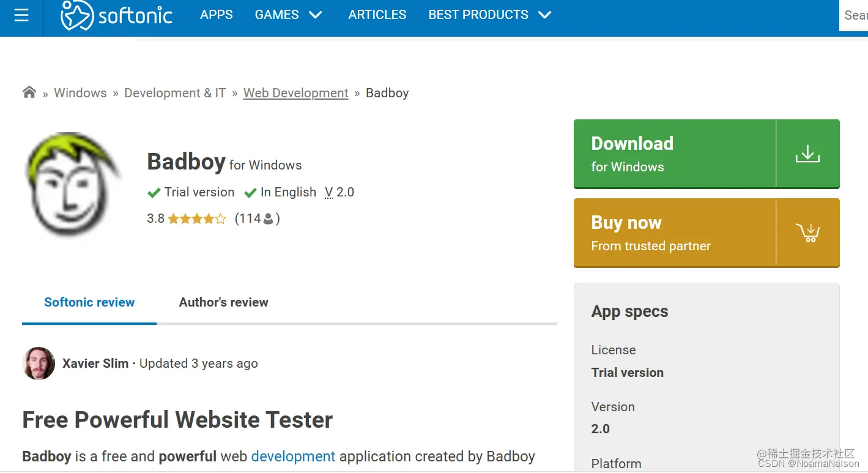Click the download arrow icon
Image resolution: width=868 pixels, height=473 pixels.
point(807,154)
